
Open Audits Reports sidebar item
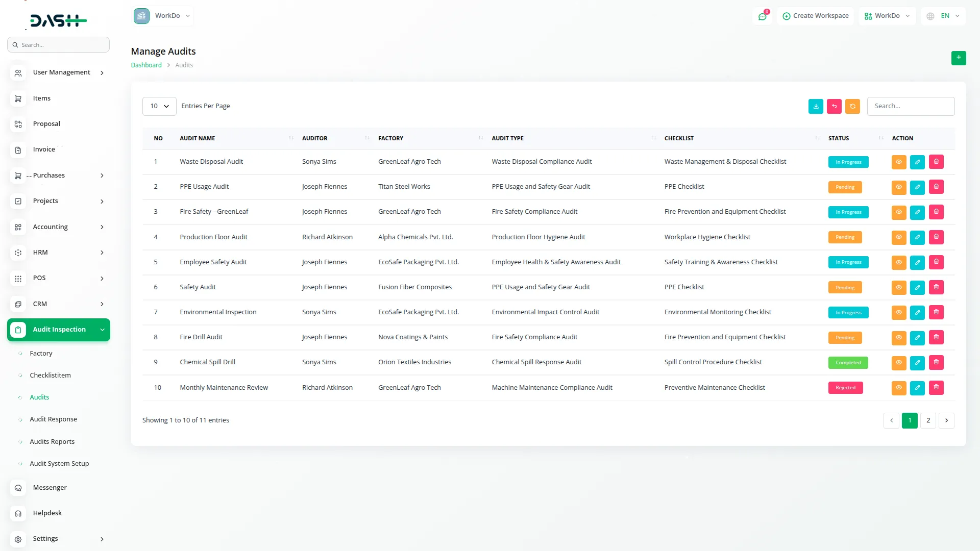(52, 441)
